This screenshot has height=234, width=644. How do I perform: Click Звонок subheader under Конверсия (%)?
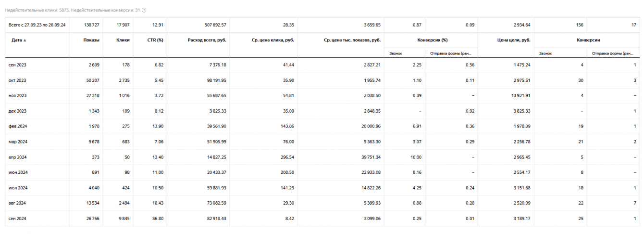coord(396,53)
